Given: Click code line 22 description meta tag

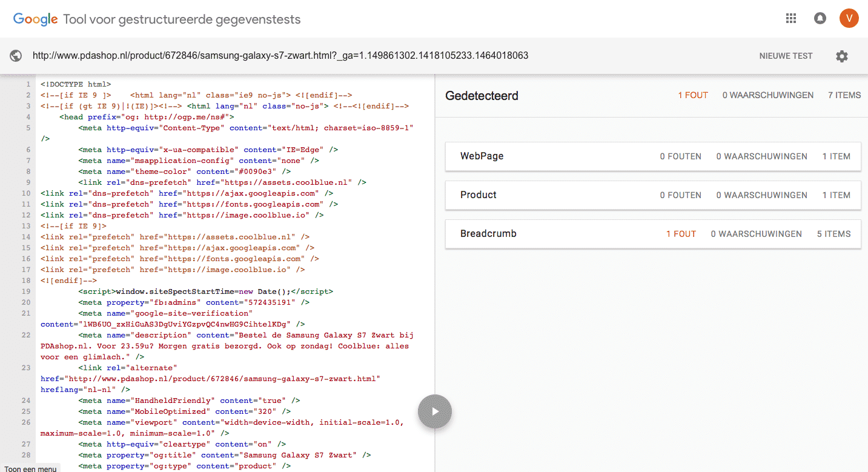Looking at the screenshot, I should [227, 346].
